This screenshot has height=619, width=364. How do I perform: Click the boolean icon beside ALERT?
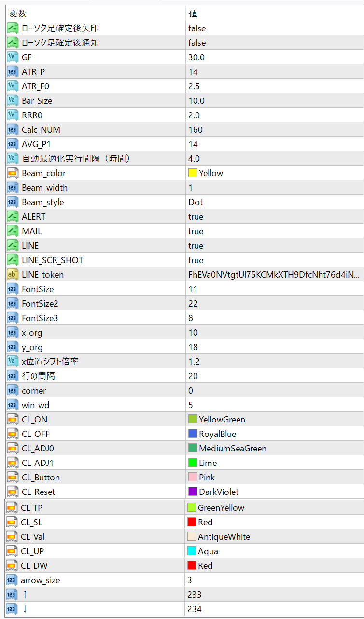pos(13,217)
